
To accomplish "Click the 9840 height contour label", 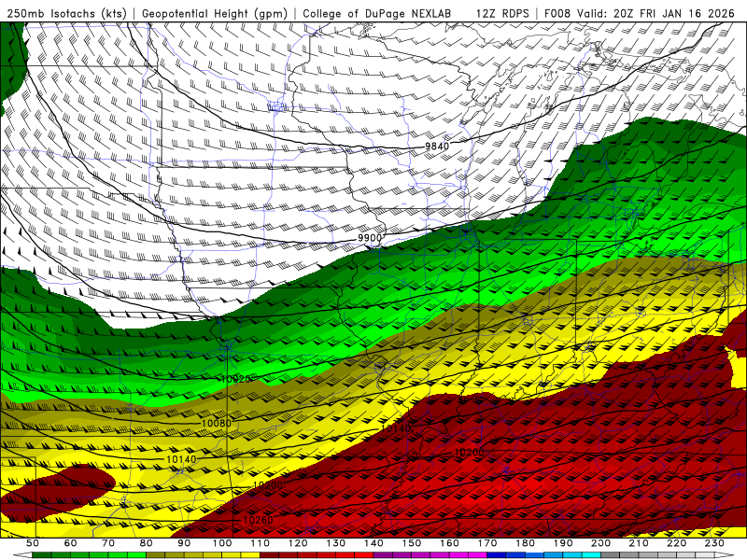I will point(437,147).
